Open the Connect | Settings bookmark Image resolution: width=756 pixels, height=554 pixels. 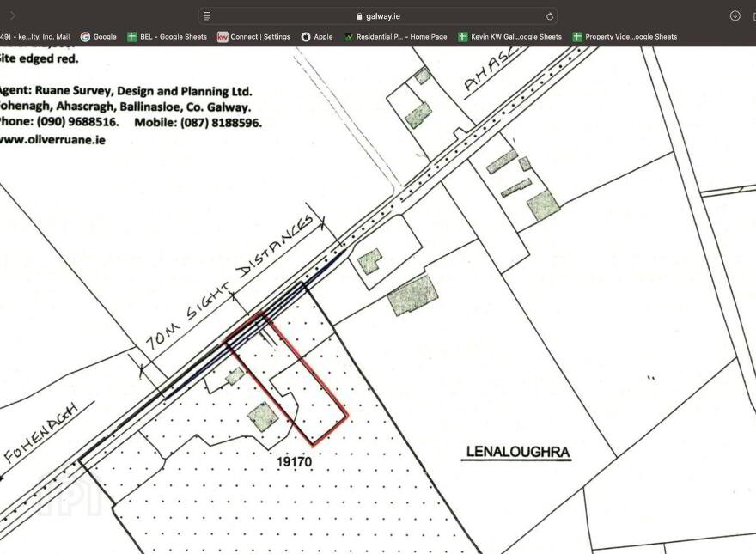253,37
